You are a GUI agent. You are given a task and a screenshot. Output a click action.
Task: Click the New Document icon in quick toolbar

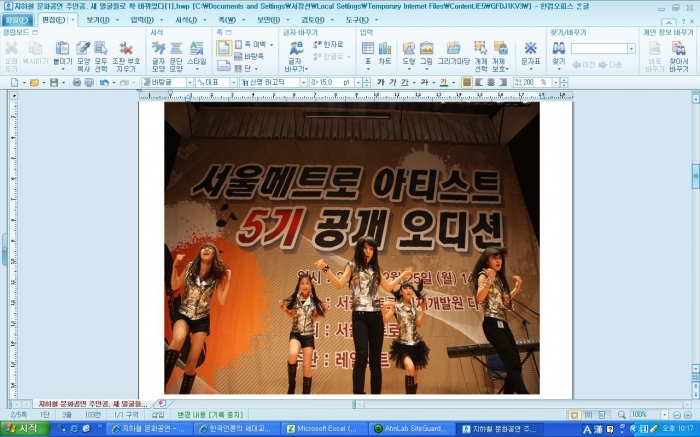coord(15,83)
